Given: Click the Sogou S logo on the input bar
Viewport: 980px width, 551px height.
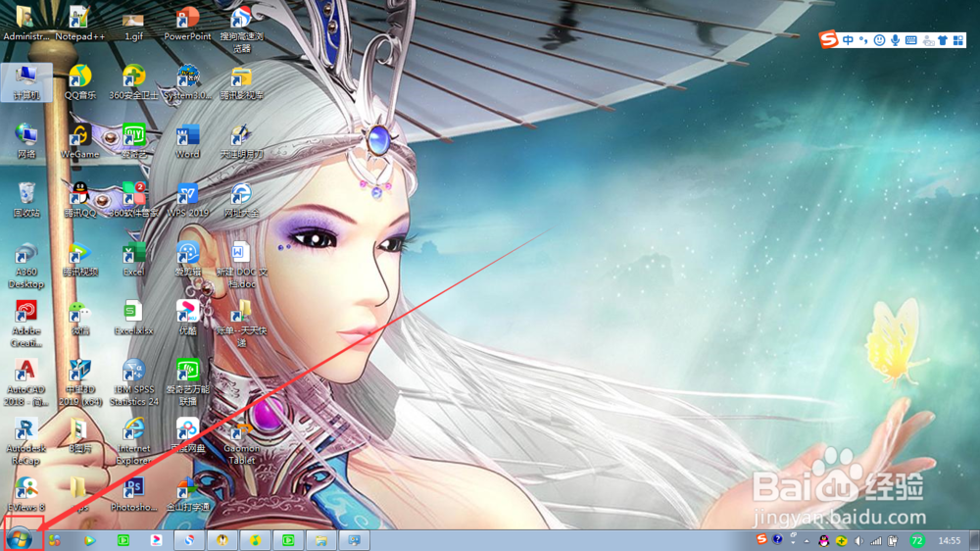Looking at the screenshot, I should pyautogui.click(x=829, y=39).
